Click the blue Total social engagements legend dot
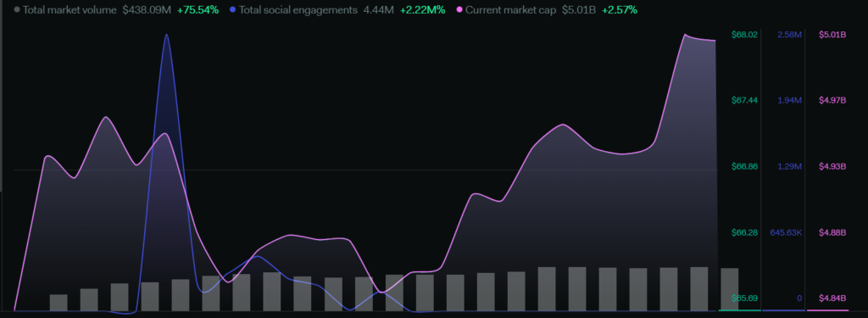Screen dimensions: 868x318 pos(233,10)
